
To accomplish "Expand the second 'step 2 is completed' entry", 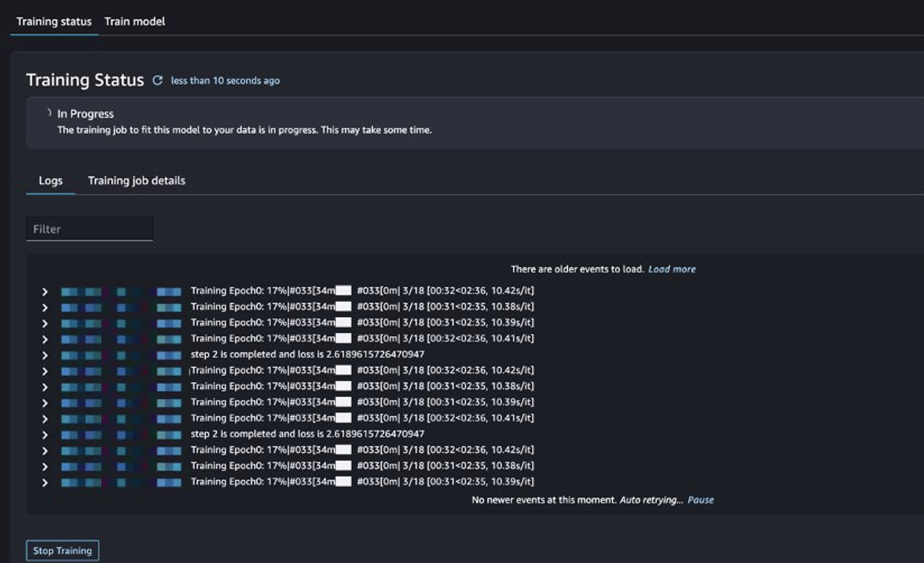I will click(x=44, y=435).
